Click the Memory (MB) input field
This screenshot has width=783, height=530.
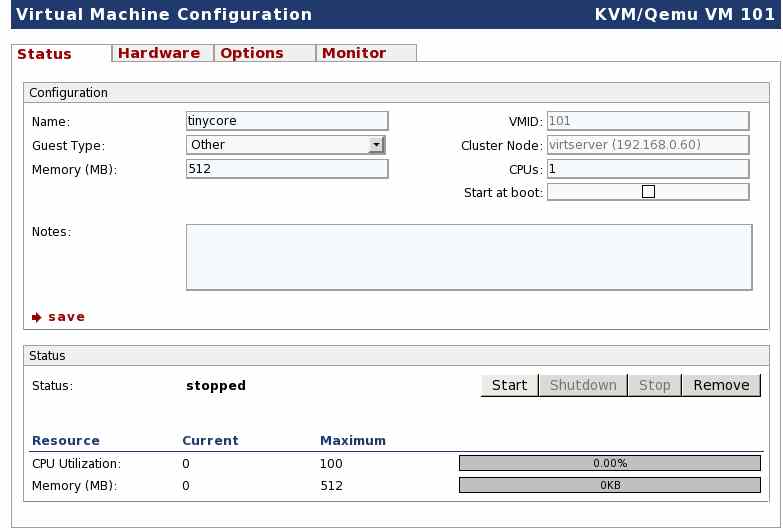[287, 169]
